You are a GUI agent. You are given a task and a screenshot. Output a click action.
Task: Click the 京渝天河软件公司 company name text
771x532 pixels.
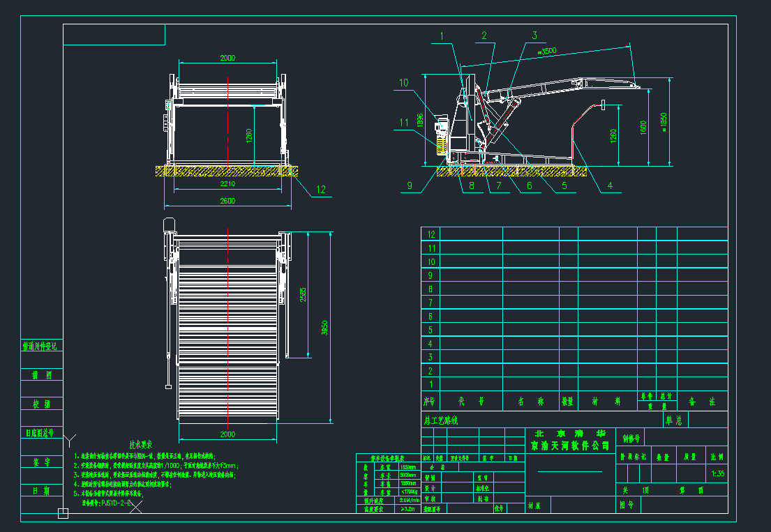[x=570, y=445]
